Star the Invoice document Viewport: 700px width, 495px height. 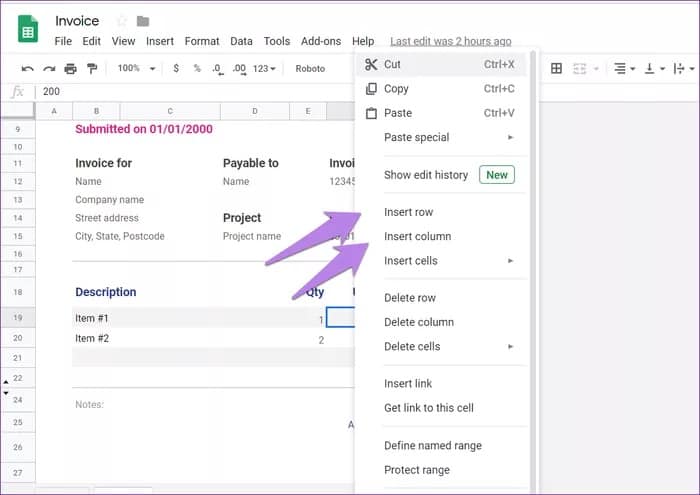[x=121, y=21]
